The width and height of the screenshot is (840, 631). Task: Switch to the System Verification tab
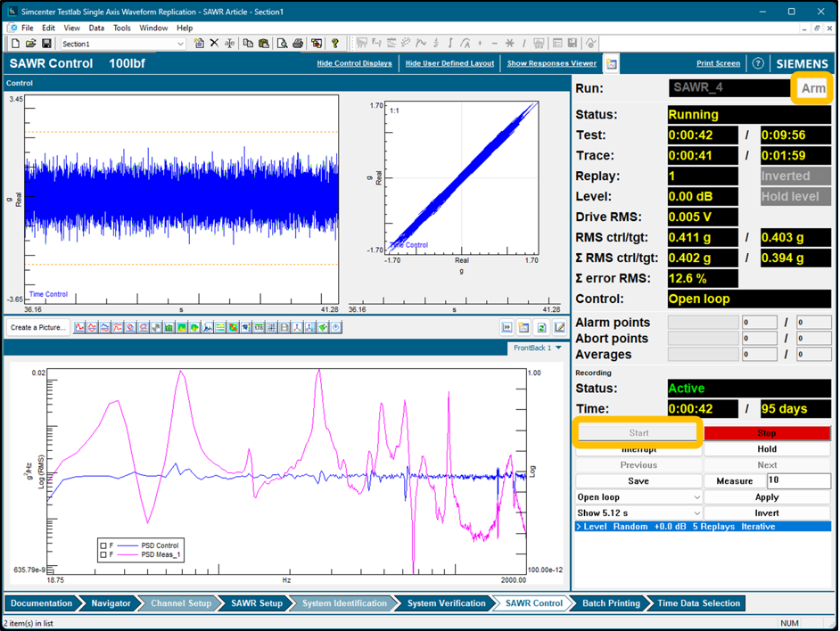click(x=446, y=603)
